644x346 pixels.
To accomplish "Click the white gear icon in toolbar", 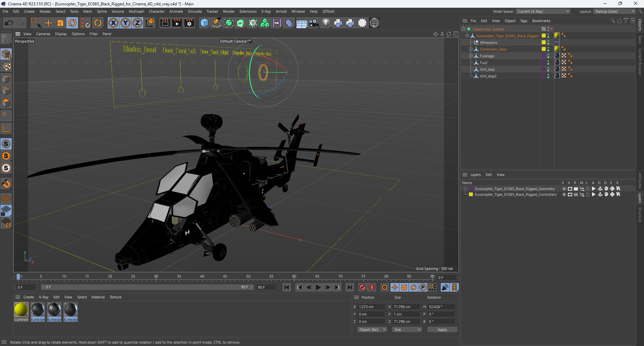I will pyautogui.click(x=362, y=23).
